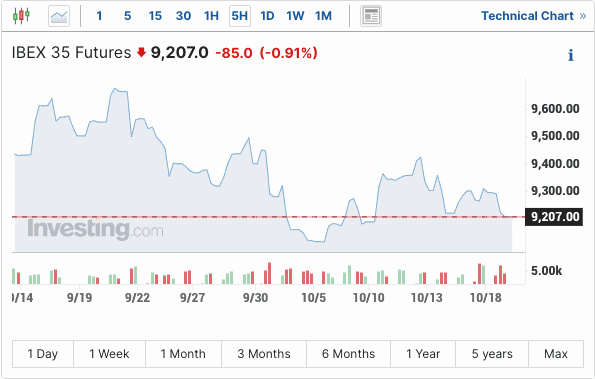Show the 1 Day range
The height and width of the screenshot is (379, 595).
[43, 354]
